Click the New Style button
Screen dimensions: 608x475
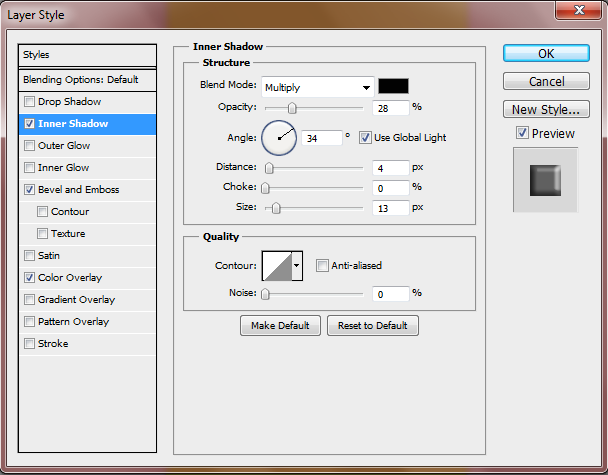pyautogui.click(x=545, y=110)
